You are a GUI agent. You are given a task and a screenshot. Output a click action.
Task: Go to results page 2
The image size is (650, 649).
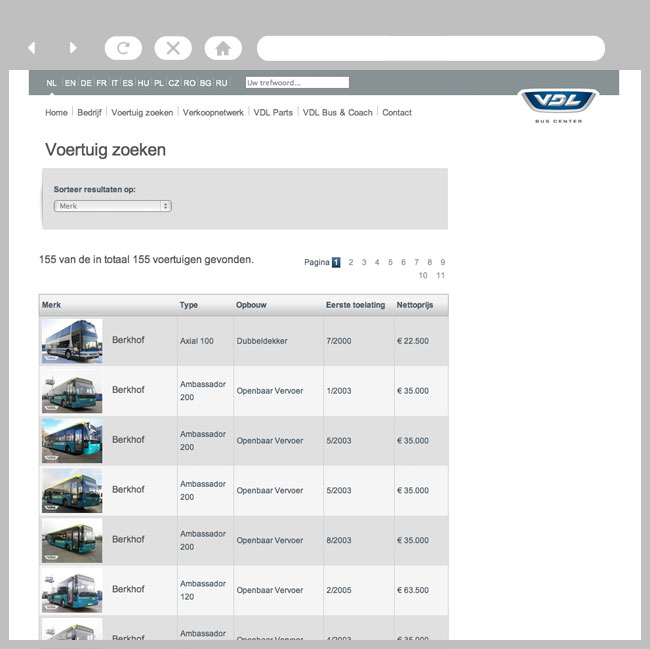(x=351, y=262)
